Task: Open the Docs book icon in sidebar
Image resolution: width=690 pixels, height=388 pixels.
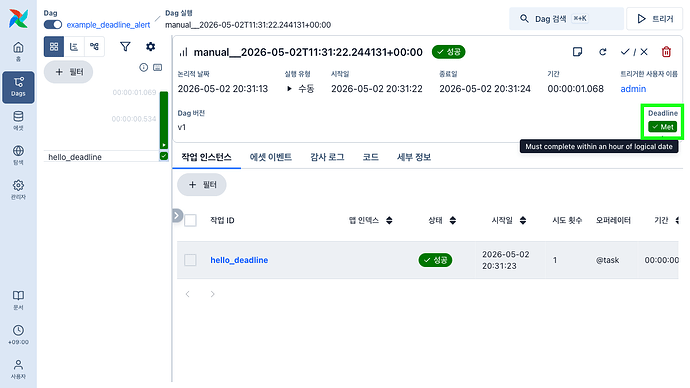Action: (18, 300)
